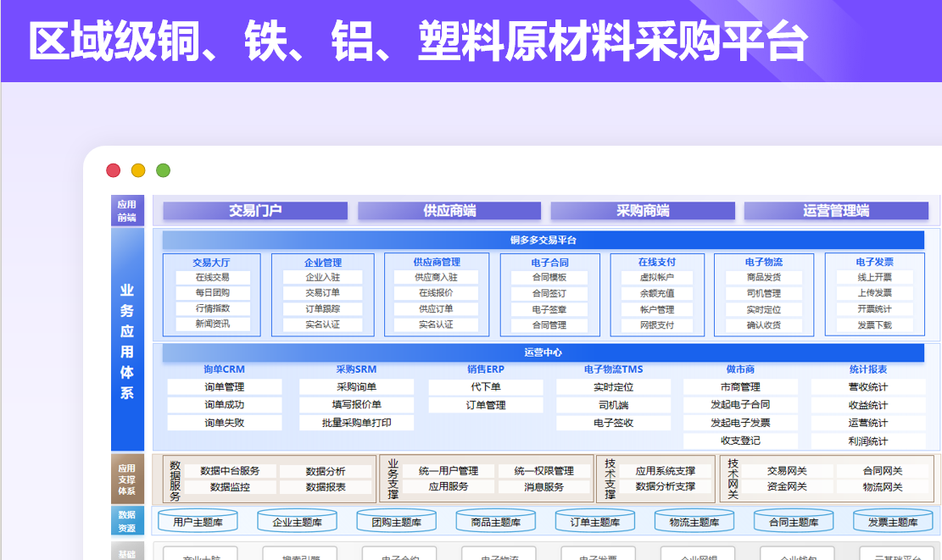
Task: Click 合同模板 item
Action: tap(549, 277)
